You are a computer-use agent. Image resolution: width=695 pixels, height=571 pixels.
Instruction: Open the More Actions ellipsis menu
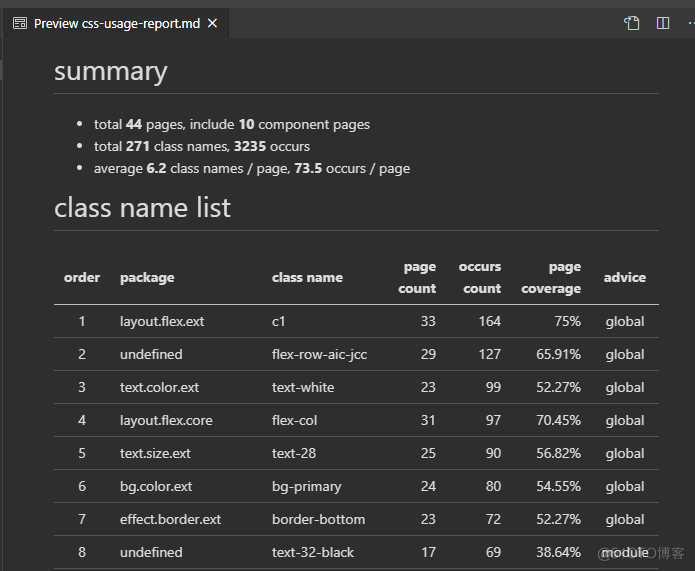(x=690, y=23)
